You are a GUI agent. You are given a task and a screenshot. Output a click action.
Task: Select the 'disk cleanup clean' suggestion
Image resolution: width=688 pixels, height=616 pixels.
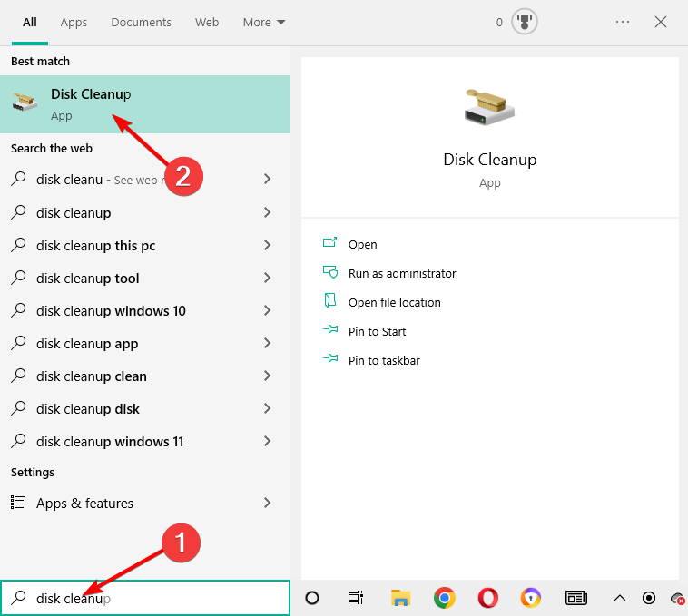[145, 376]
